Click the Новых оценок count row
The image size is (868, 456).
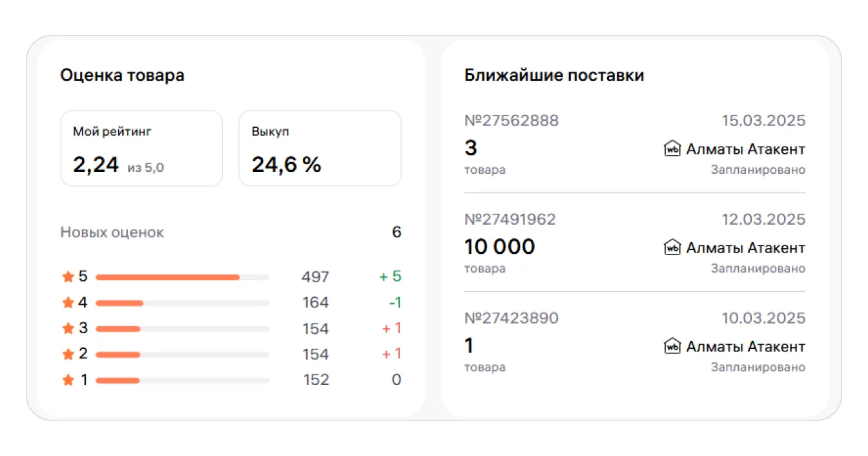click(x=231, y=233)
